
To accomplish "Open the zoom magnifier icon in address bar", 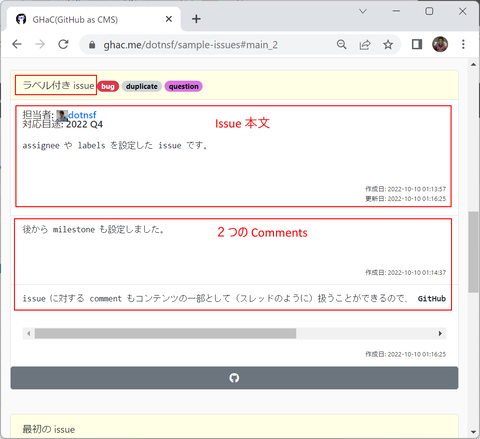I will (342, 44).
